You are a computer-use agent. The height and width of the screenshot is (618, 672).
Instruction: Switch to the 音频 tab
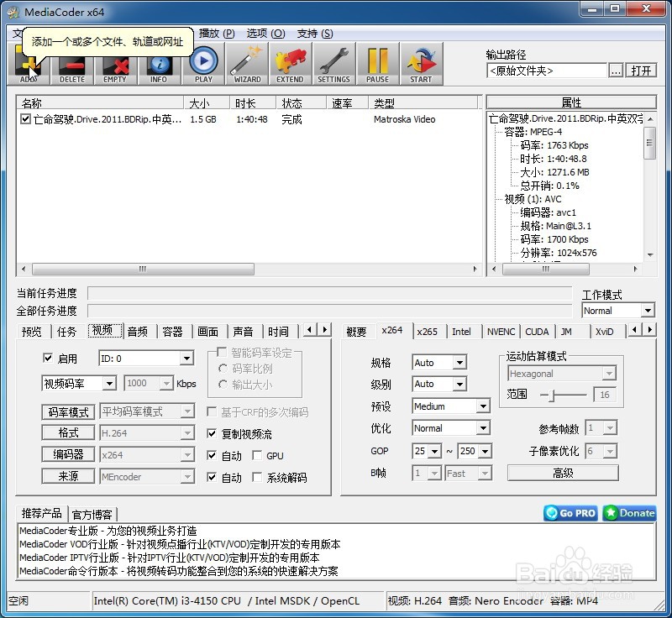(x=138, y=332)
